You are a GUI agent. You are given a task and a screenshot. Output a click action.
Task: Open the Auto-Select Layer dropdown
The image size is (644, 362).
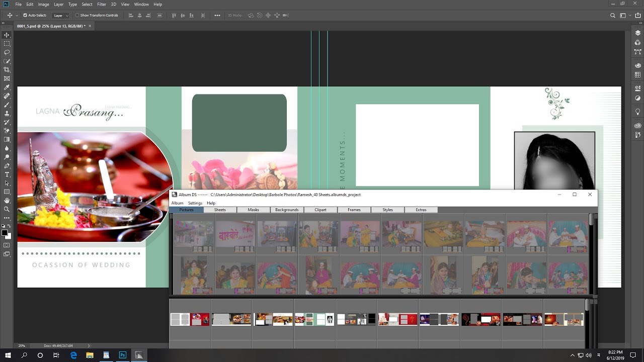click(x=61, y=16)
